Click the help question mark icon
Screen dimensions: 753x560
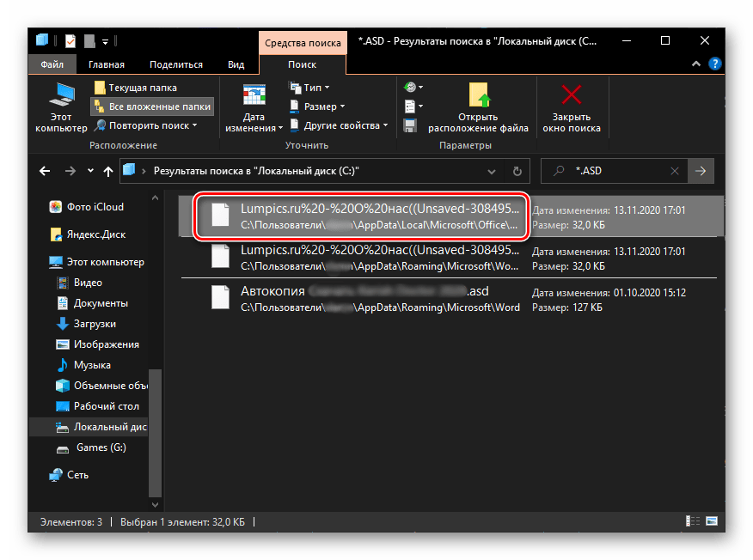[715, 64]
